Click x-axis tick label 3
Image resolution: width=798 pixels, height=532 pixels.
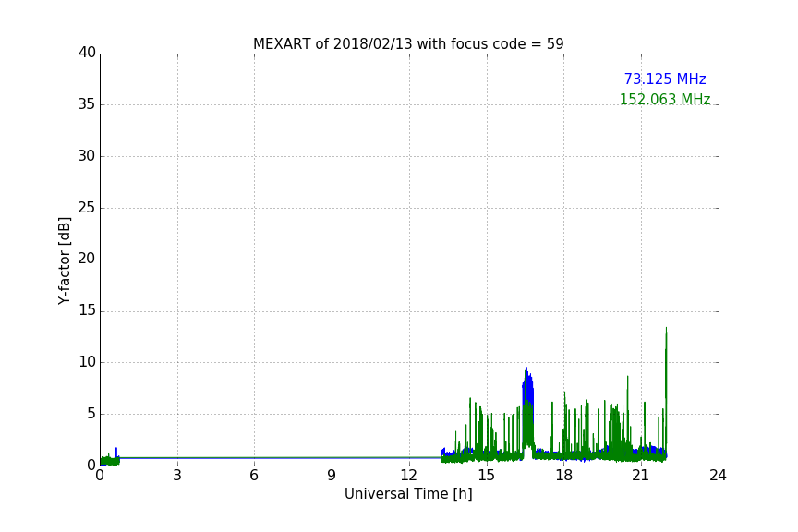[x=177, y=476]
